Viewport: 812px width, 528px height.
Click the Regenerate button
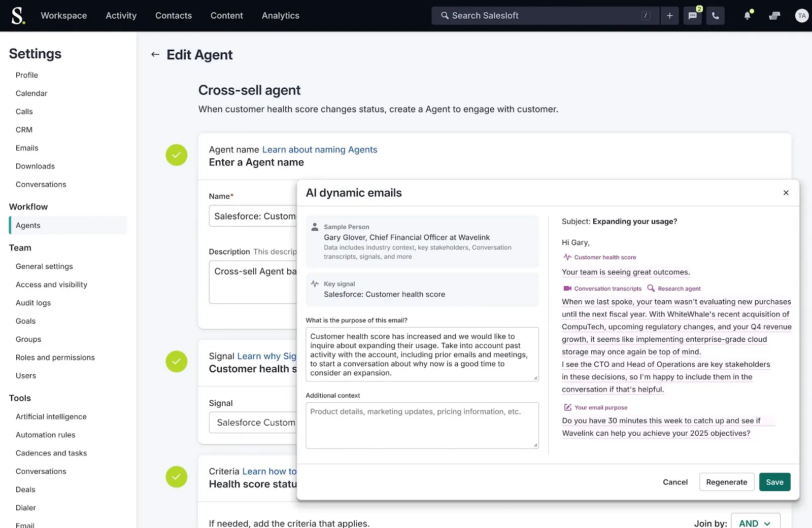(727, 482)
